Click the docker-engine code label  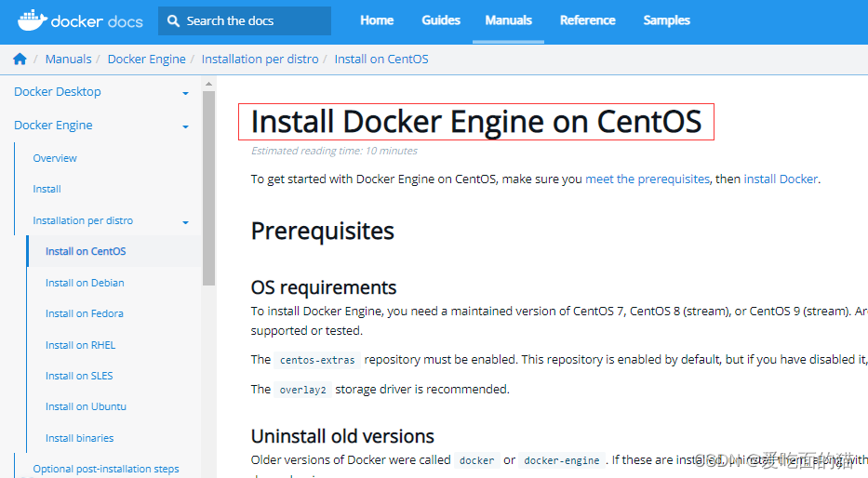pyautogui.click(x=562, y=460)
